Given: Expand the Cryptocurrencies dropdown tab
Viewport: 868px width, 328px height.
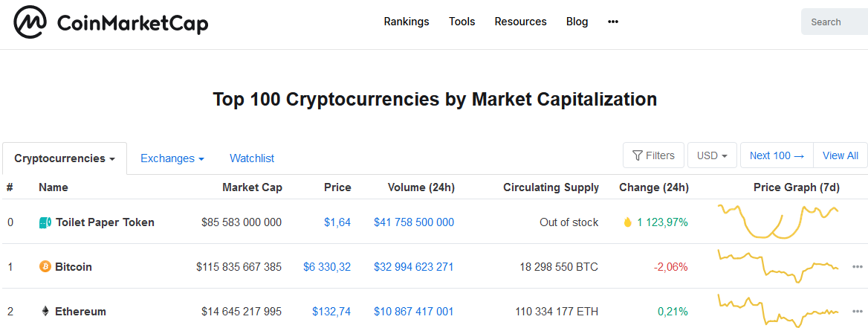Looking at the screenshot, I should 65,158.
